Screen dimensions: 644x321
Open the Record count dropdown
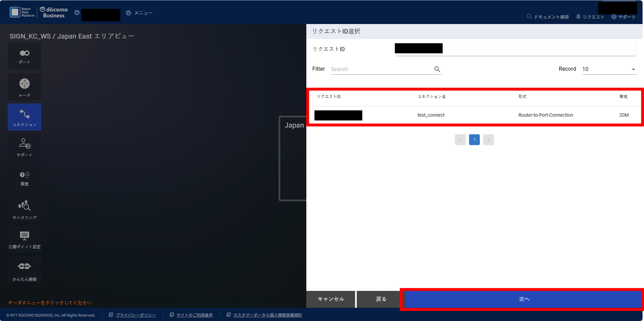coord(610,69)
